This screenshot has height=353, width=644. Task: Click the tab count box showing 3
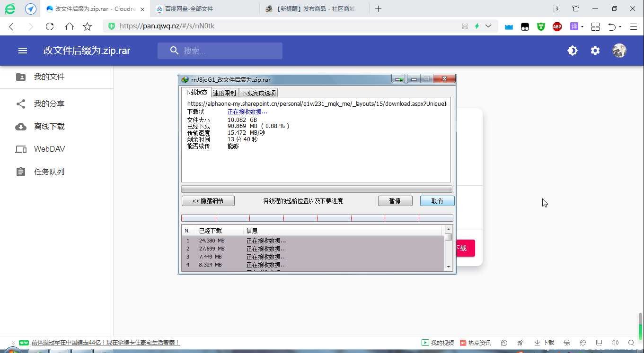557,9
